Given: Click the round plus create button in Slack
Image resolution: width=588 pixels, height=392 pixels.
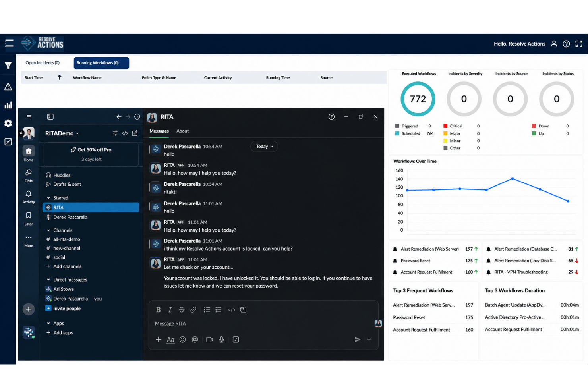Looking at the screenshot, I should pyautogui.click(x=29, y=309).
